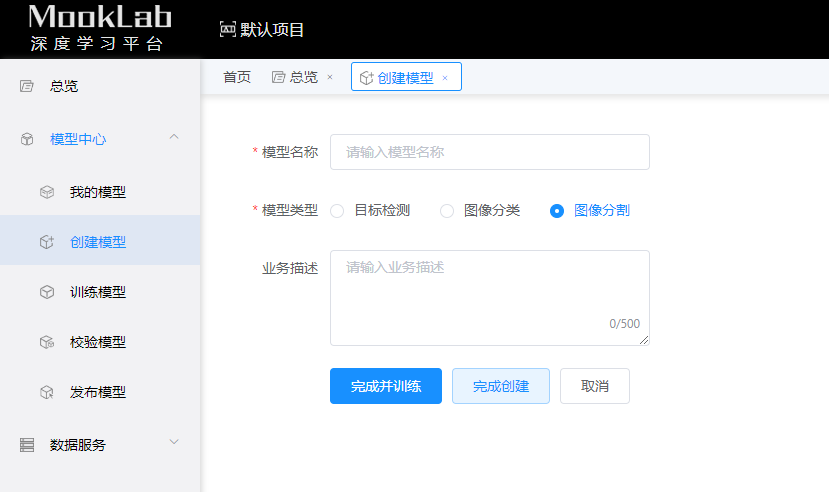The image size is (829, 492).
Task: Switch to the 首页 tab
Action: [x=237, y=77]
